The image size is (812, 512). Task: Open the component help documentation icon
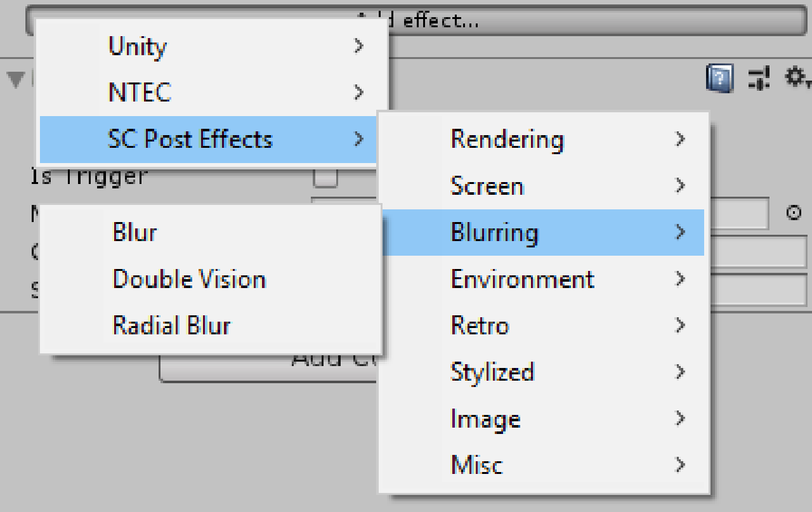[719, 79]
